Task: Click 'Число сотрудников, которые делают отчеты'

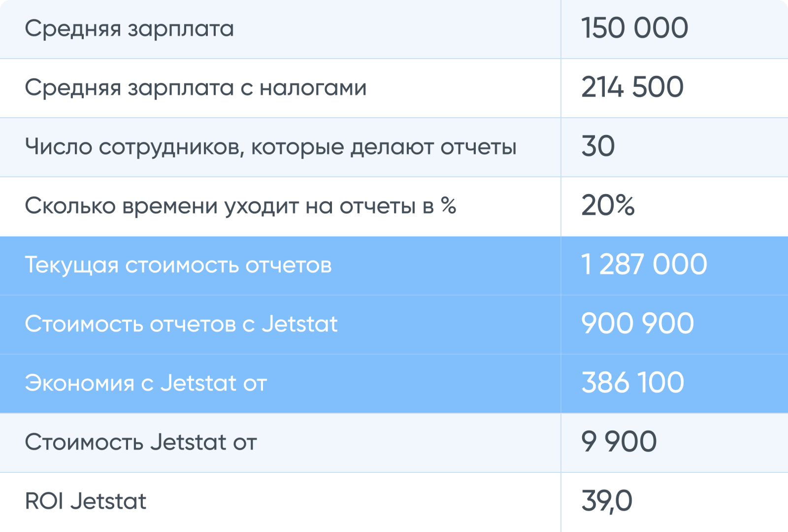Action: pos(270,147)
